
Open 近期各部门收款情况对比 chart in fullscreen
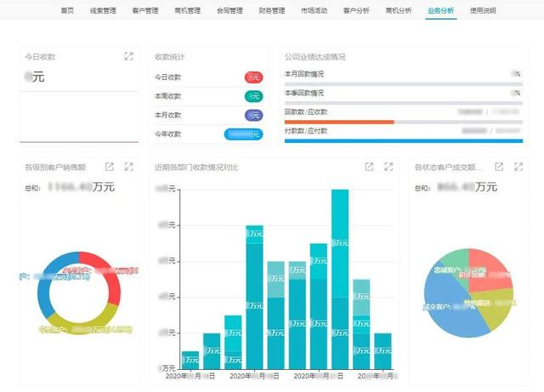coord(388,167)
